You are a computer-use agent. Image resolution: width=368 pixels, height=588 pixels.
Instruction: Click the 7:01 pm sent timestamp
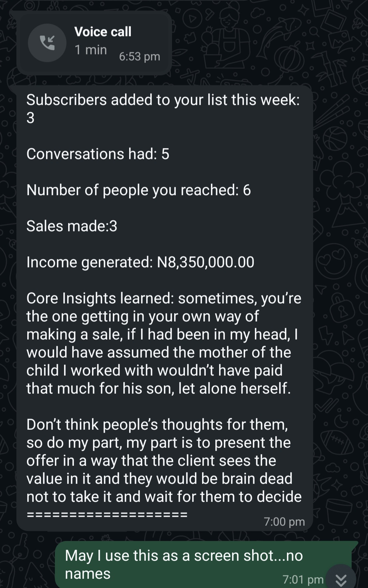303,579
